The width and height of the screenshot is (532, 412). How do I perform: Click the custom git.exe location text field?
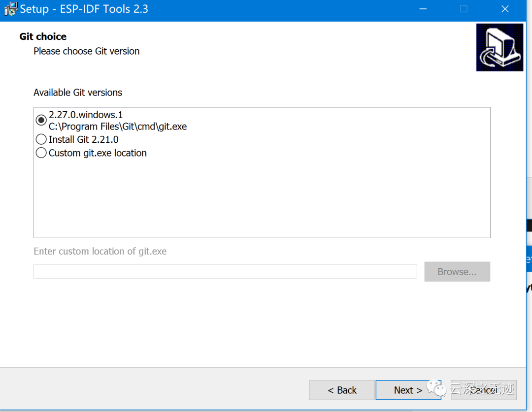225,272
